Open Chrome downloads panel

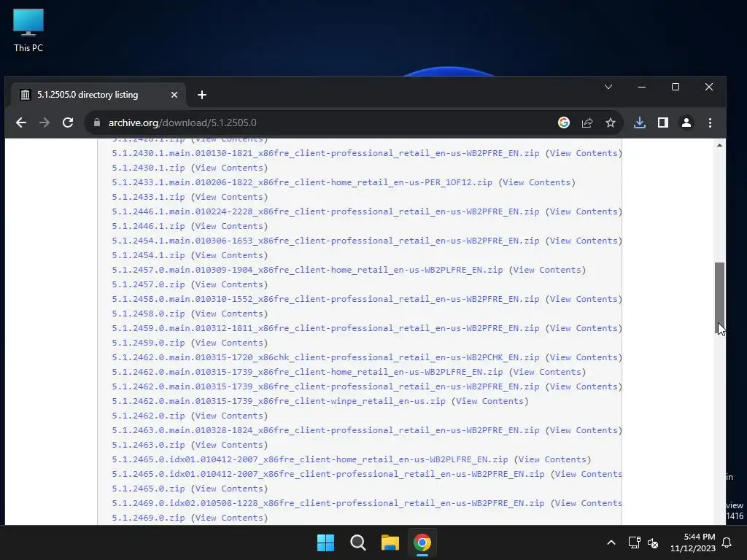(639, 122)
